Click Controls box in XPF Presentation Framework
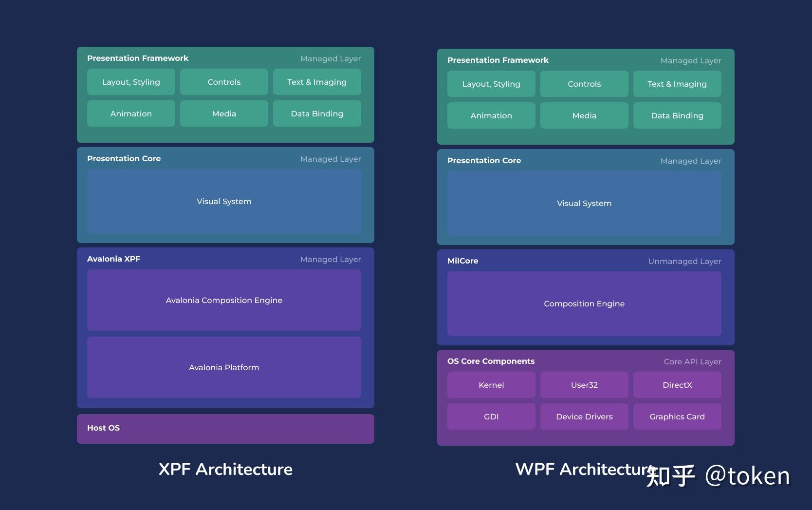 pyautogui.click(x=224, y=82)
